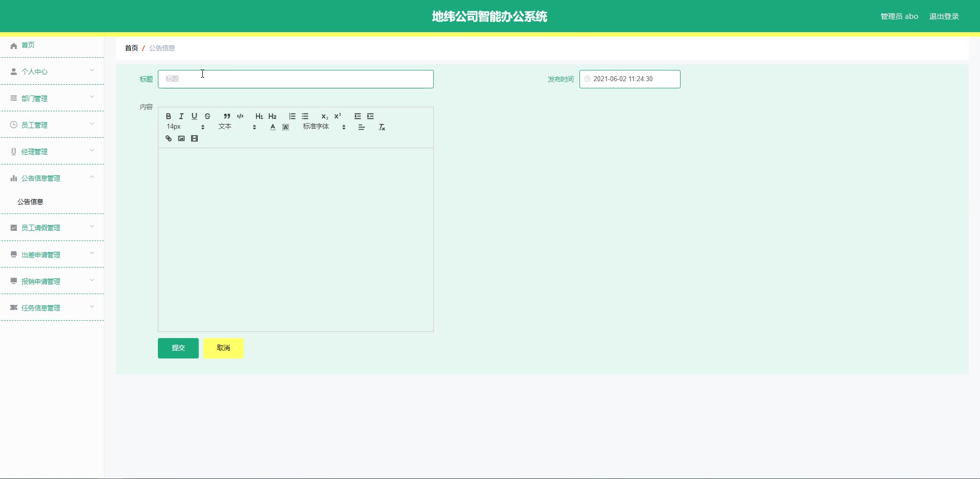Toggle underline formatting in editor
Image resolution: width=980 pixels, height=479 pixels.
pyautogui.click(x=194, y=116)
